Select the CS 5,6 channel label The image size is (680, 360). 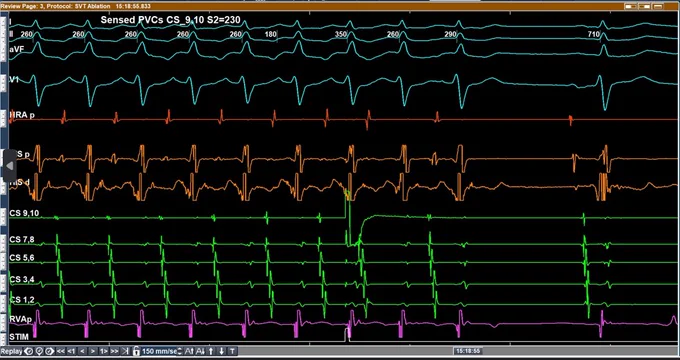(22, 258)
